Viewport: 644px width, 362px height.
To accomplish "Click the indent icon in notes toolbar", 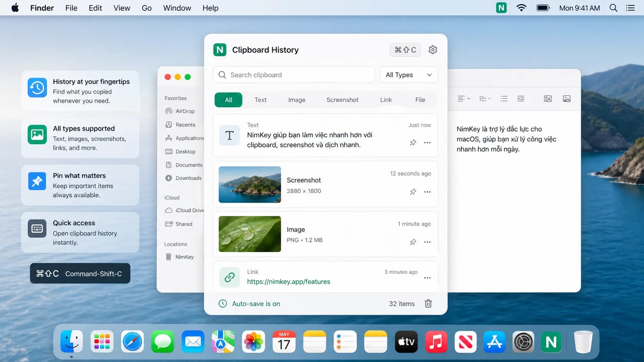I will coord(521,99).
